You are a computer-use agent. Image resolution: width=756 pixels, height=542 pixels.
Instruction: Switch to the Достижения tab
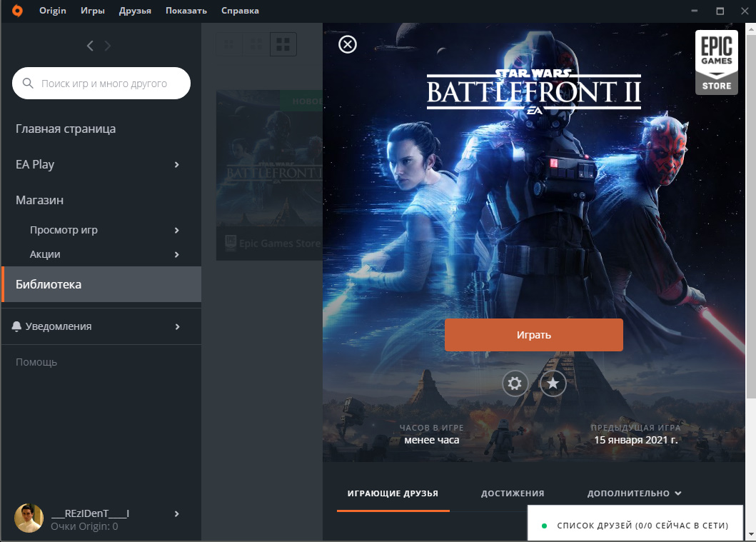[513, 493]
